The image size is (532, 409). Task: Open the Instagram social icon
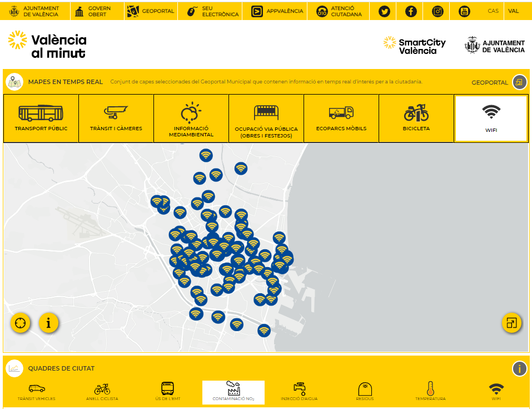[x=438, y=11]
